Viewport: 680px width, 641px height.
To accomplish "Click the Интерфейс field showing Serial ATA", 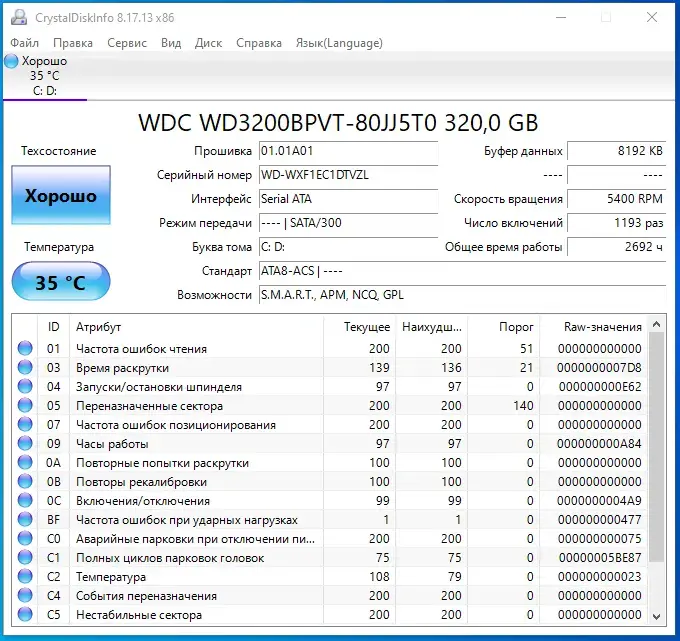I will [348, 199].
